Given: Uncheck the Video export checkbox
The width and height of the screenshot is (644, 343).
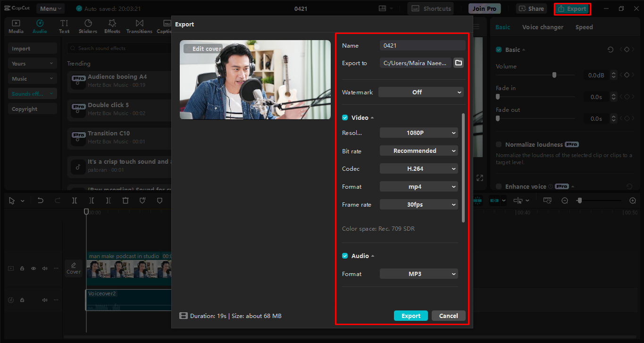Looking at the screenshot, I should point(345,117).
